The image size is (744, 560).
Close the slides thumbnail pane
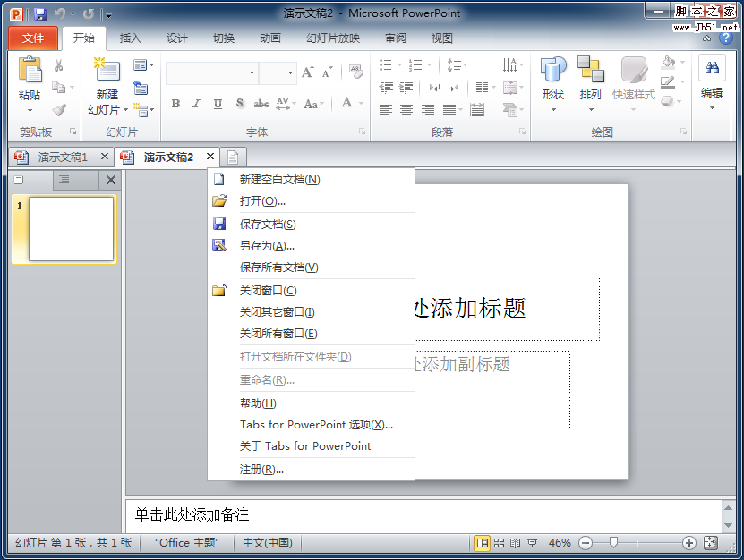[x=111, y=180]
